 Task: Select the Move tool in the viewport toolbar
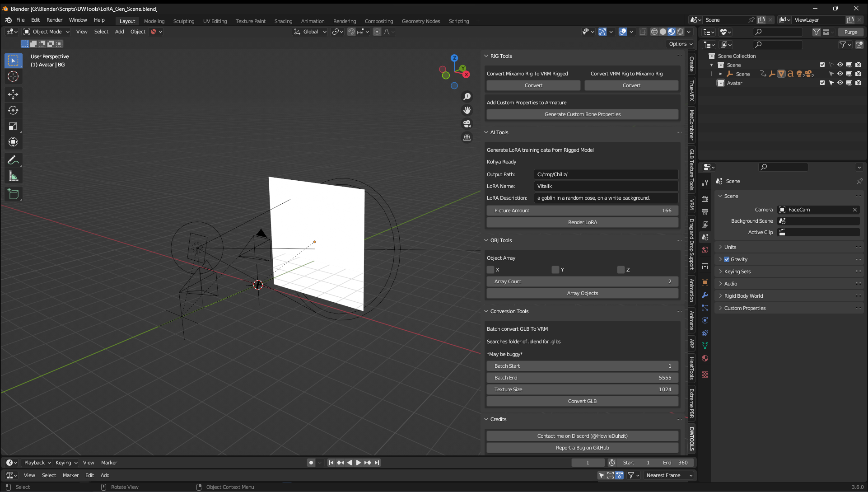tap(13, 94)
